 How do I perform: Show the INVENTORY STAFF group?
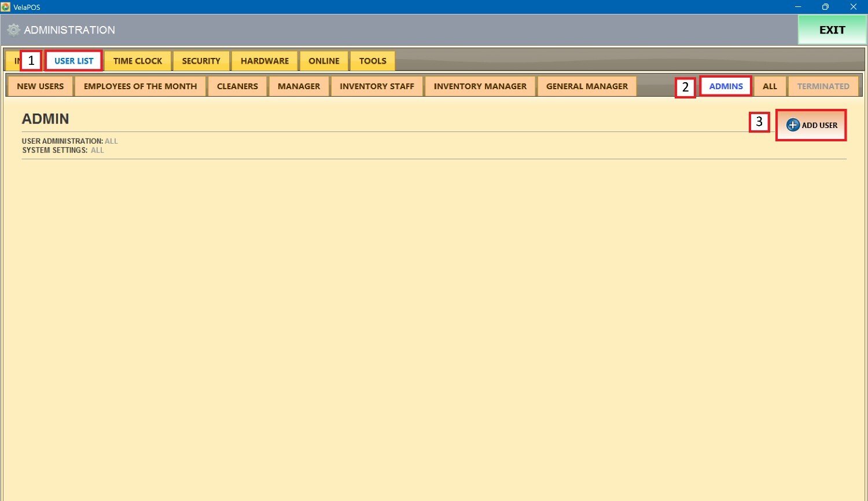(x=377, y=86)
